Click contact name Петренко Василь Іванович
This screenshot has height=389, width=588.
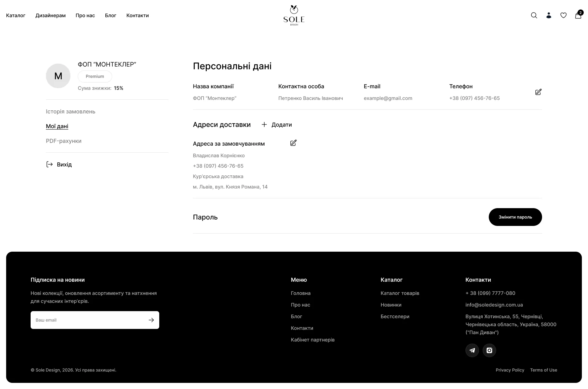(x=311, y=98)
